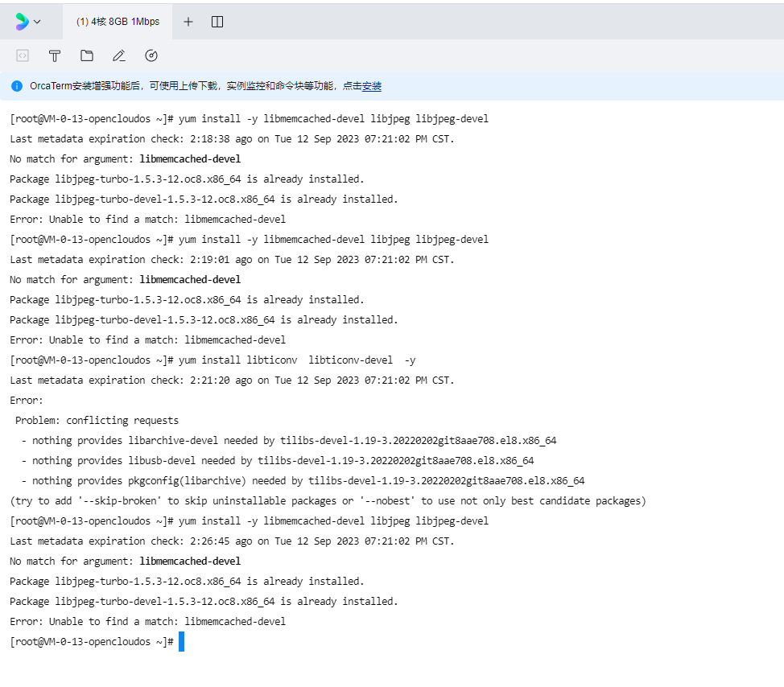784x687 pixels.
Task: Click the yum install libticonv command line
Action: [297, 360]
